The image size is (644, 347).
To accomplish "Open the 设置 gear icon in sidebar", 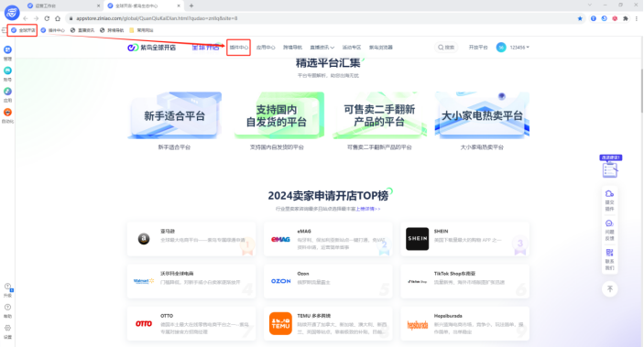I will point(7,328).
